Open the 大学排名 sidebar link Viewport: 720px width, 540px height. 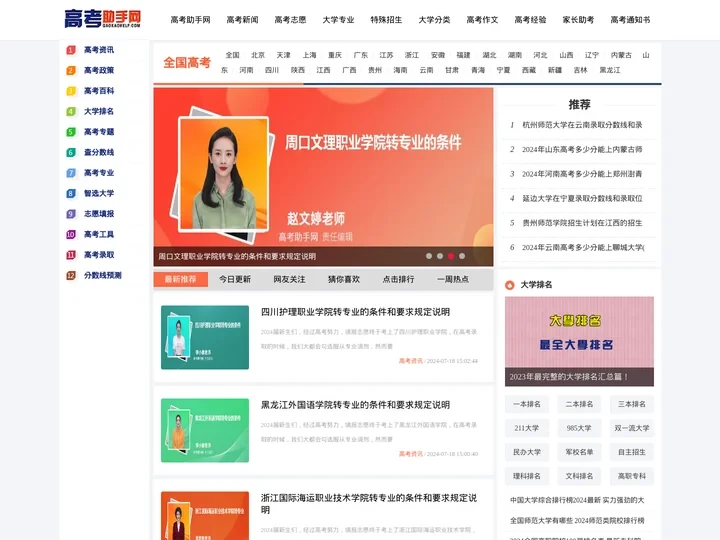(99, 112)
